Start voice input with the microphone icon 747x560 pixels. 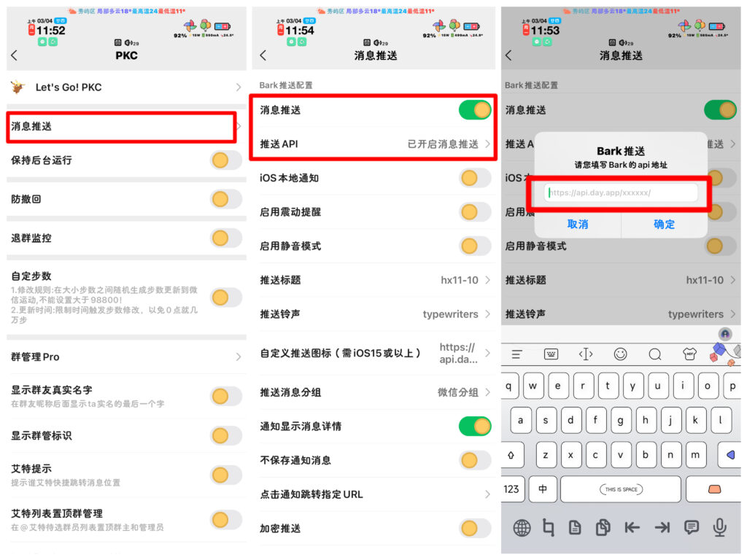(721, 527)
